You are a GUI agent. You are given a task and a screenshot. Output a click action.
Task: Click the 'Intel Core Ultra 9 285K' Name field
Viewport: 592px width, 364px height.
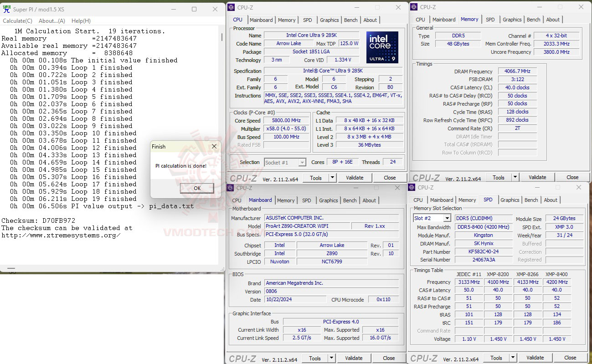point(312,35)
